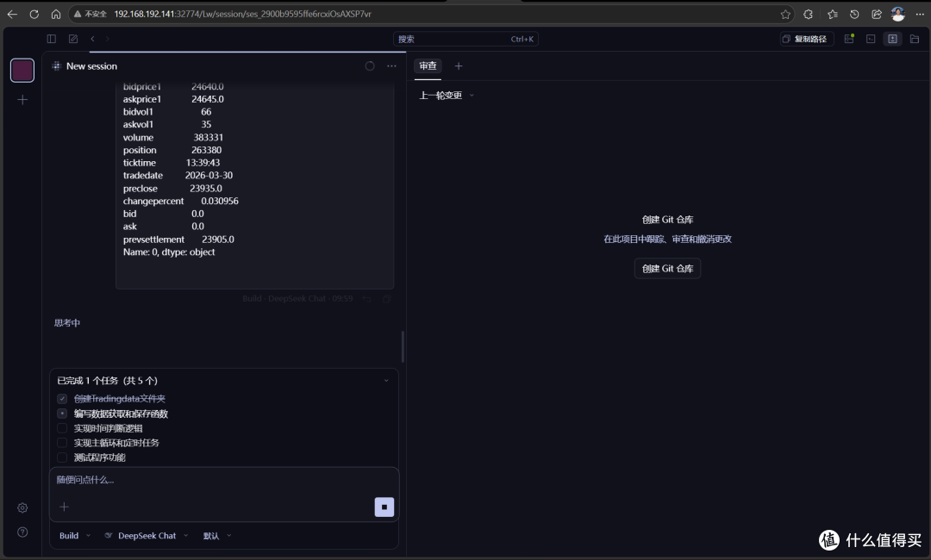Add a new tab next to 审查

(x=459, y=65)
